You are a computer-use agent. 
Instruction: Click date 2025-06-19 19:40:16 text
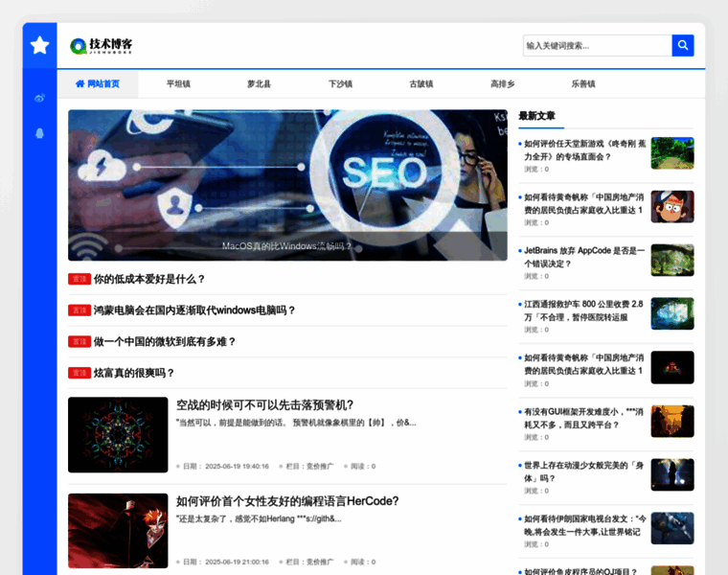(237, 466)
